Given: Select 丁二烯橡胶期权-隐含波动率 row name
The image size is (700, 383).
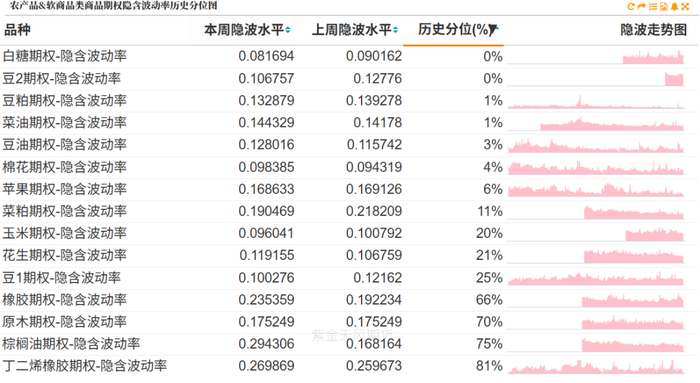Looking at the screenshot, I should (x=85, y=366).
